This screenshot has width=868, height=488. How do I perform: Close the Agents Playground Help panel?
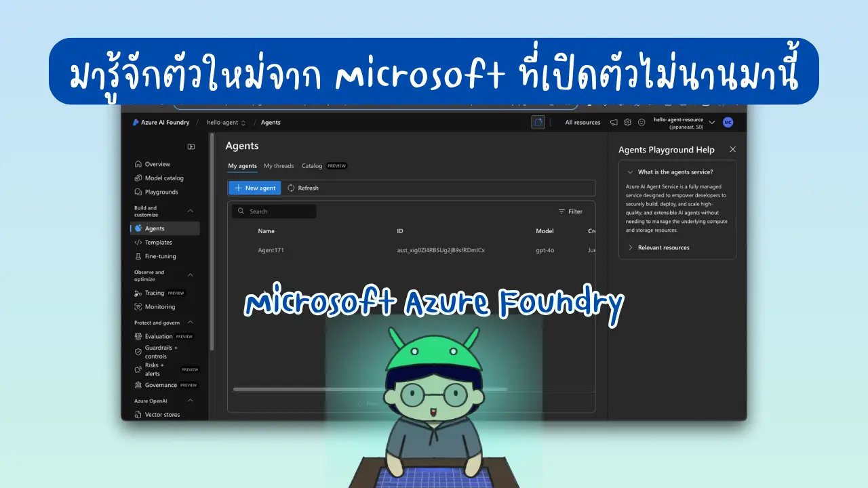tap(732, 149)
